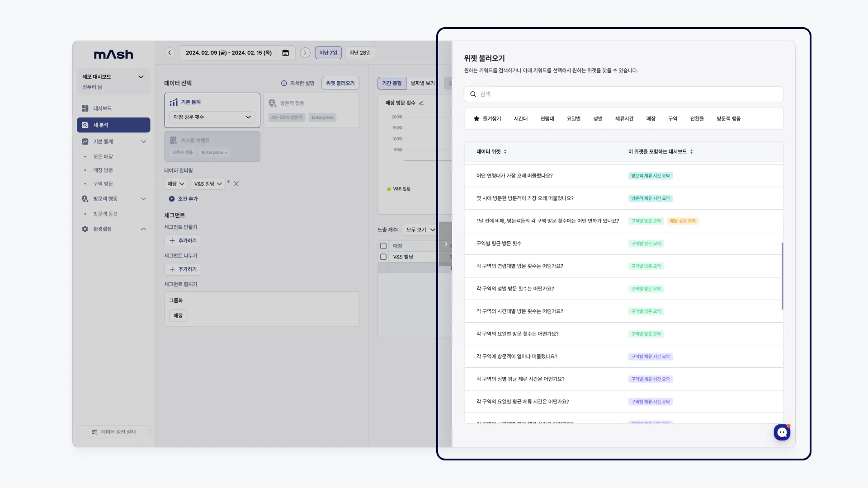Toggle the 기간 총합 view
The image size is (868, 488).
point(392,83)
